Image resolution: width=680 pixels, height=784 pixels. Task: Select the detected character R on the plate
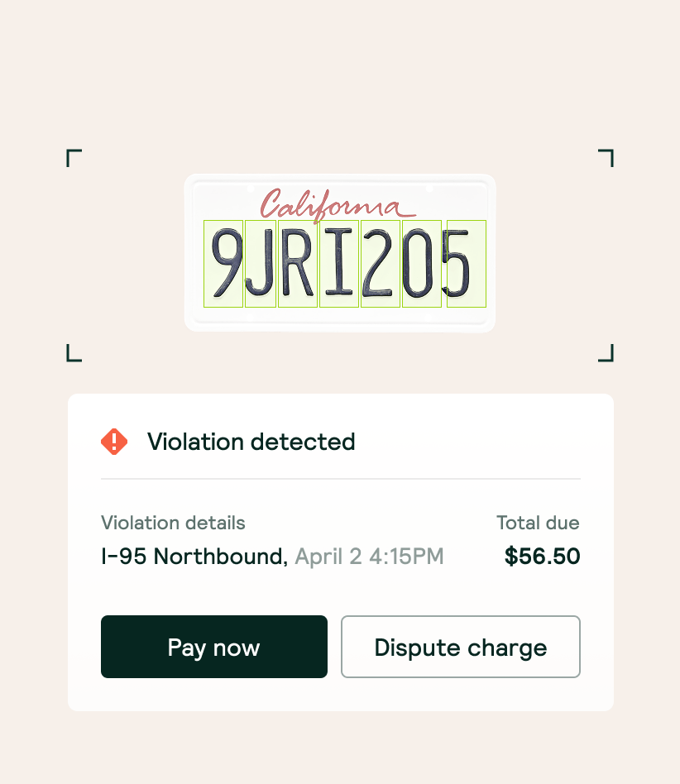pos(299,263)
